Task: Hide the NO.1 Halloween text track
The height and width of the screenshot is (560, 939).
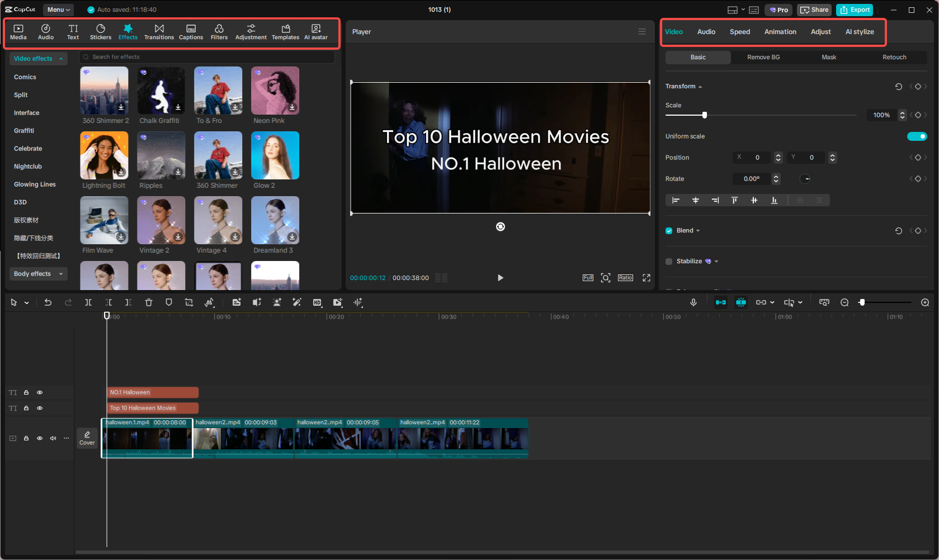Action: coord(40,392)
